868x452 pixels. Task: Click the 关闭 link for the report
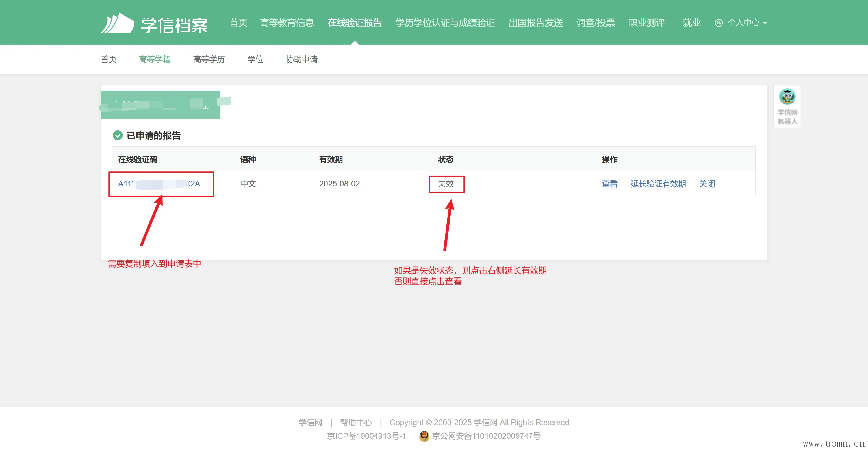tap(707, 184)
